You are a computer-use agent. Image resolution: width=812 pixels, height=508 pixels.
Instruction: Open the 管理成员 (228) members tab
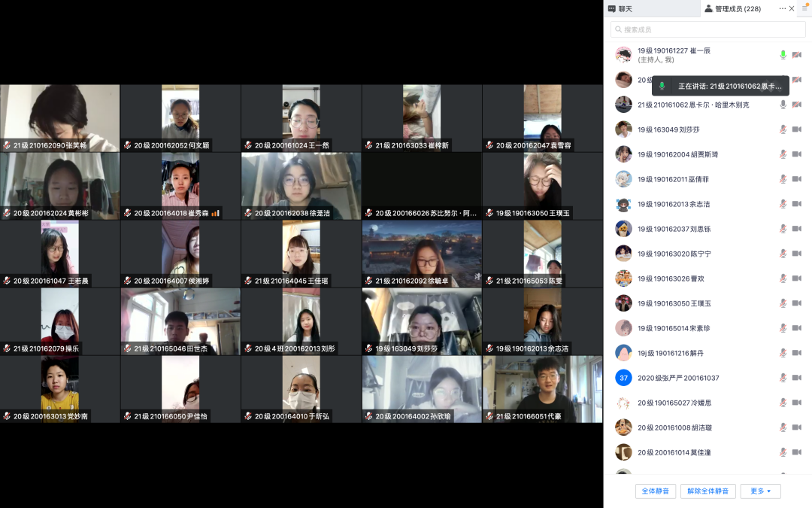pyautogui.click(x=732, y=8)
